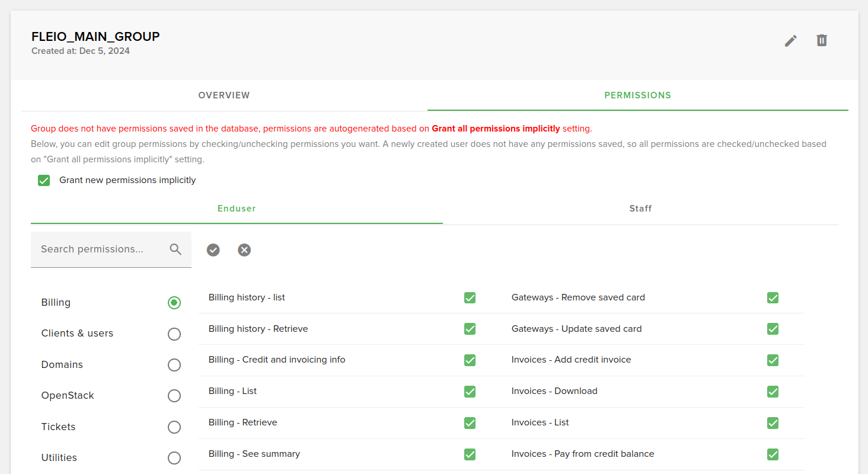Switch to the Overview tab
This screenshot has width=868, height=474.
click(x=224, y=95)
